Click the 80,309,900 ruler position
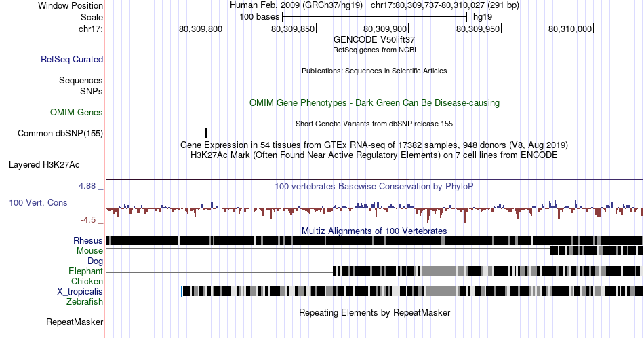Screen dimensions: 644x338 tap(385, 29)
